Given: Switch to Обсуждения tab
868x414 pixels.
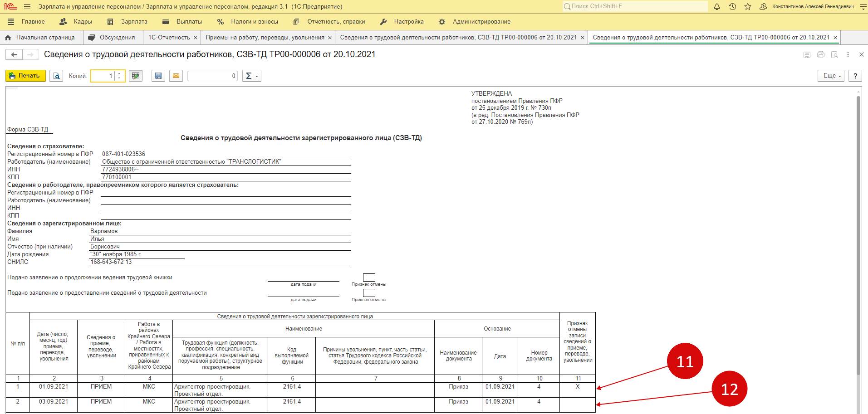Looking at the screenshot, I should pyautogui.click(x=113, y=38).
